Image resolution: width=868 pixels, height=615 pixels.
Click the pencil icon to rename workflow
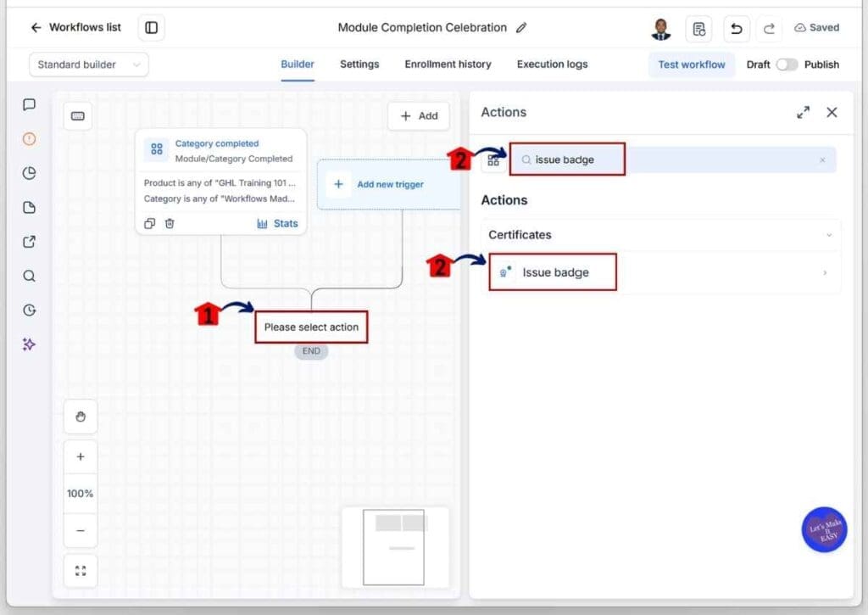(x=521, y=28)
